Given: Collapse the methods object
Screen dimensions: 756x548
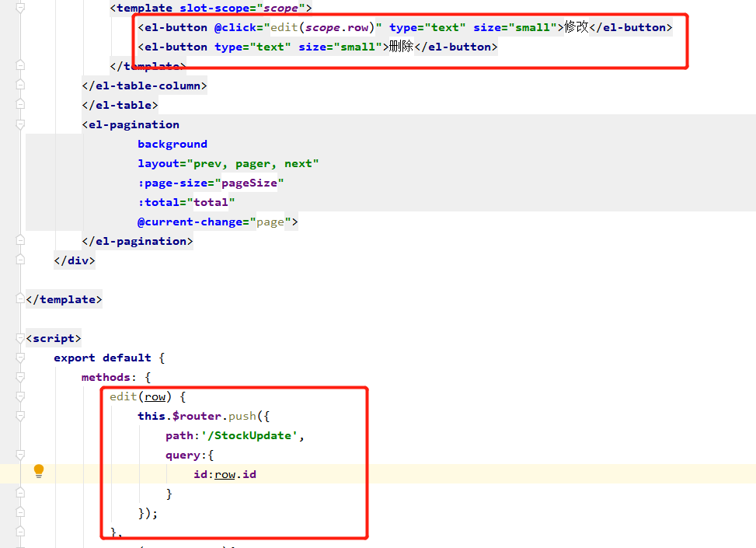Looking at the screenshot, I should (20, 377).
